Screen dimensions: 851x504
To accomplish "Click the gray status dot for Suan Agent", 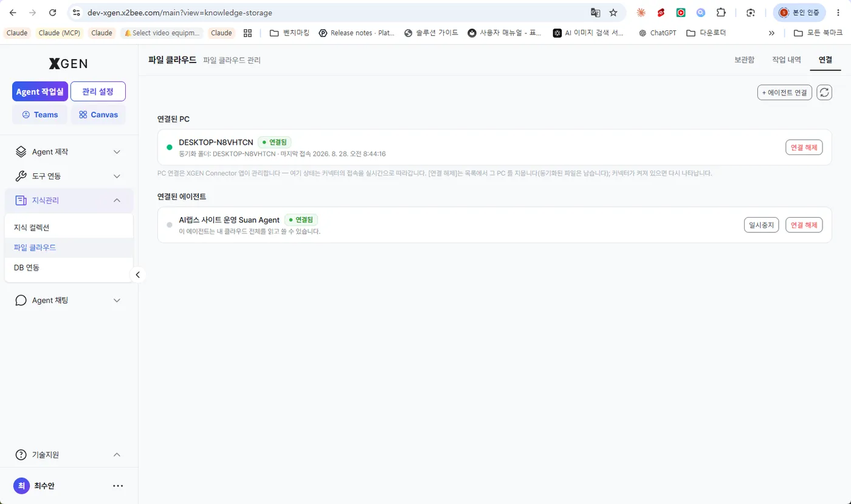I will (x=170, y=225).
